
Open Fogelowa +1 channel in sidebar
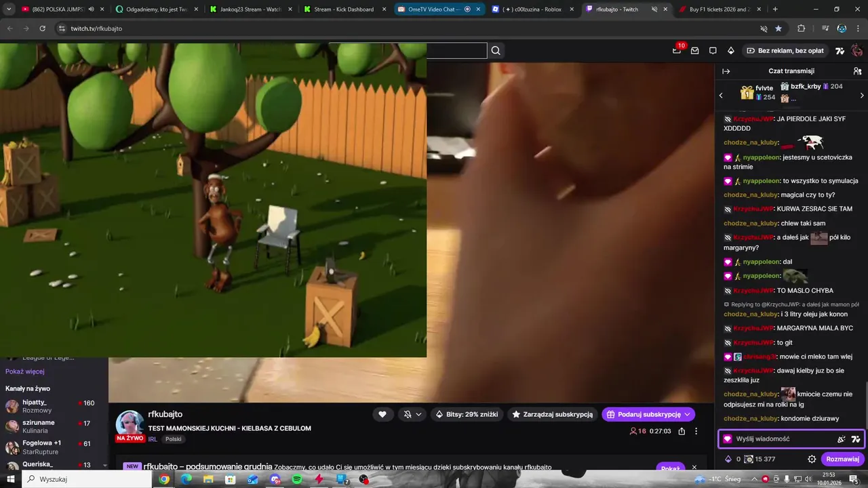pyautogui.click(x=54, y=447)
